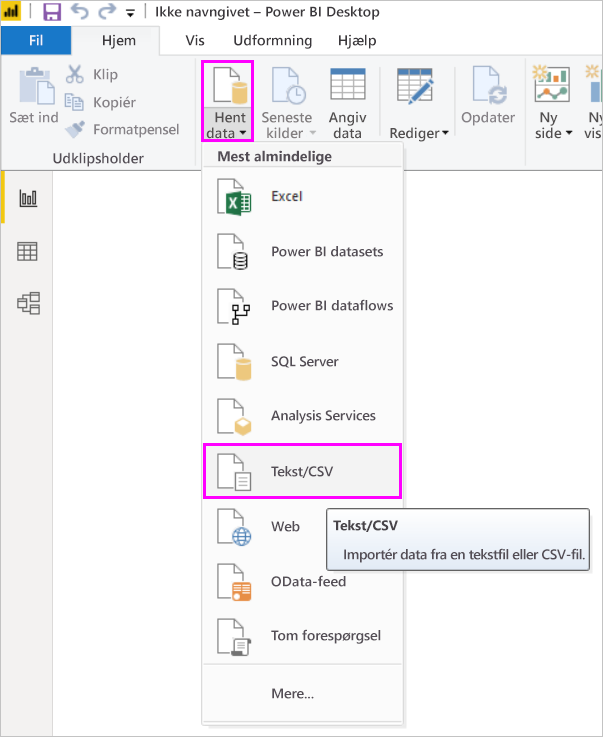The image size is (603, 737).
Task: Select Excel from the data sources
Action: click(303, 196)
